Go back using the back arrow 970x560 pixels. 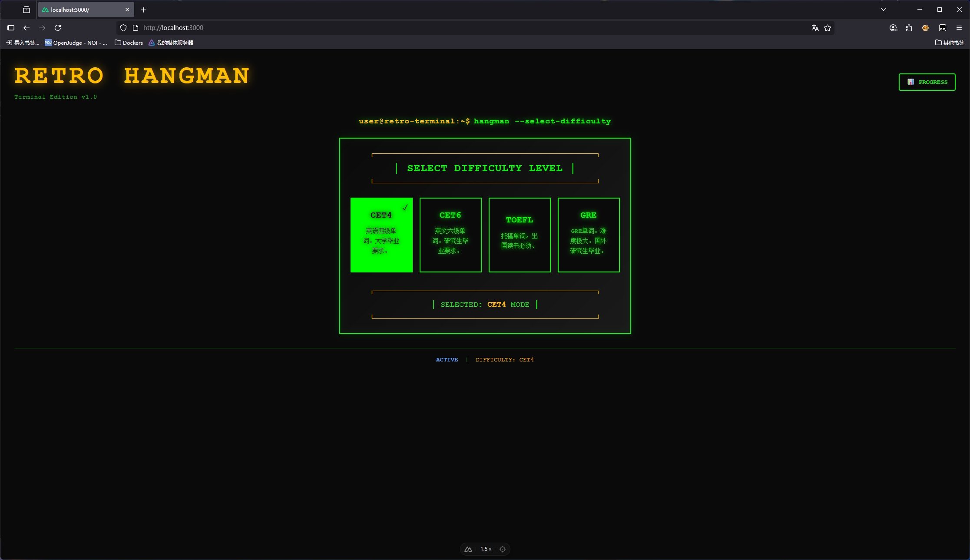pos(26,28)
